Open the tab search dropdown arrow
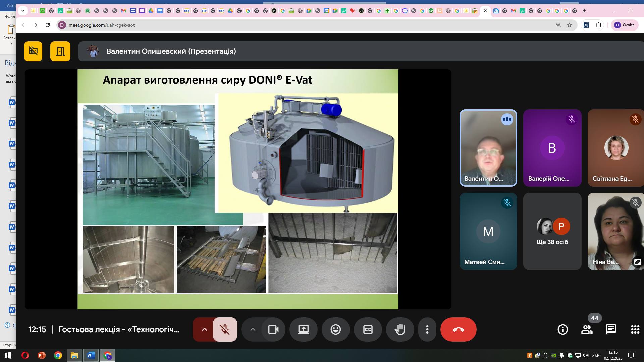Viewport: 644px width, 362px height. [22, 11]
